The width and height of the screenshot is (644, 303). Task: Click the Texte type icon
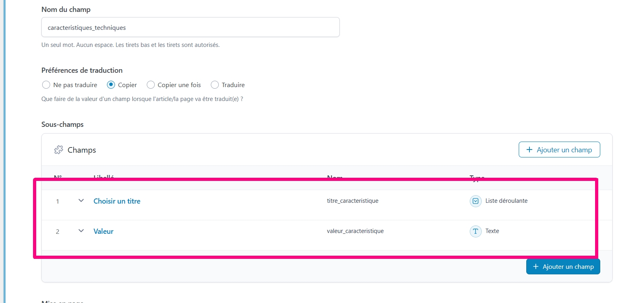pos(475,231)
